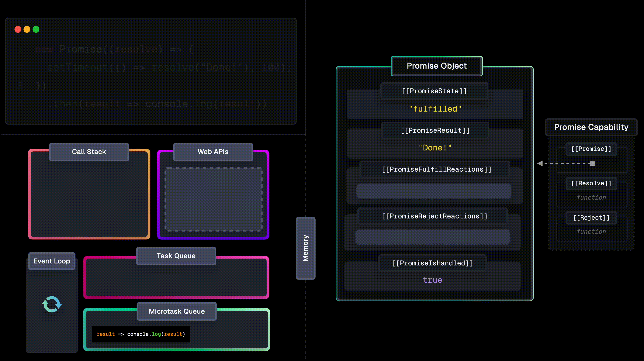Viewport: 644px width, 361px height.
Task: Click the green window dot
Action: click(x=36, y=29)
